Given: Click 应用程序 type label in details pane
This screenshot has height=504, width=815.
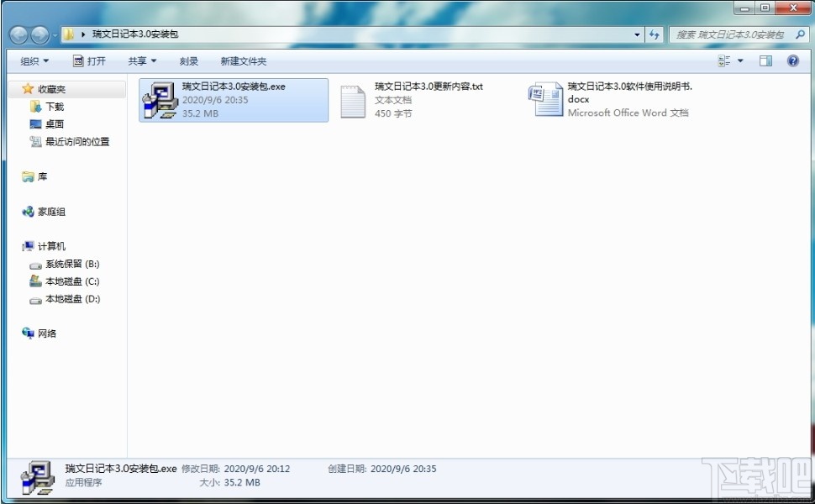Looking at the screenshot, I should coord(84,483).
